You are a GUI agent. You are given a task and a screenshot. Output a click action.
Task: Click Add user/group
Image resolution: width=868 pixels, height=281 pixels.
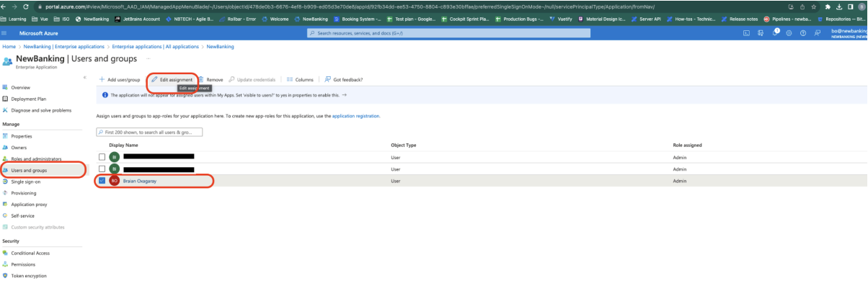pyautogui.click(x=119, y=79)
